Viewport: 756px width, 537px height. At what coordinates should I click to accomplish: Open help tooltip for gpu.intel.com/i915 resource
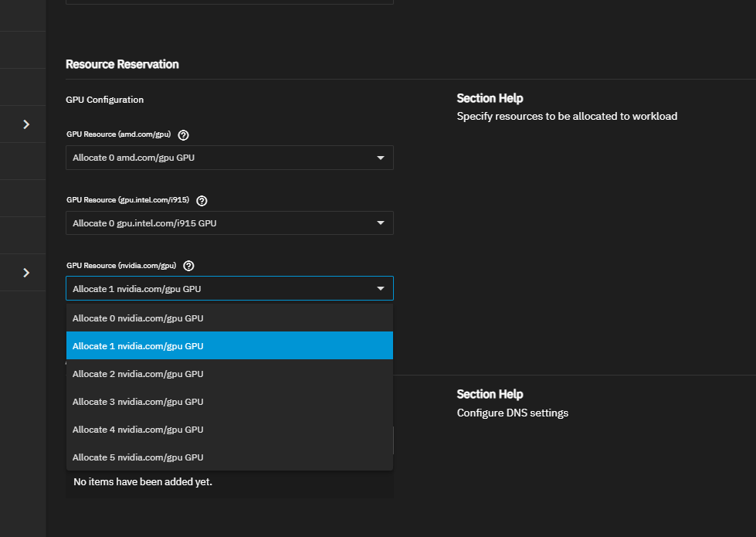202,200
